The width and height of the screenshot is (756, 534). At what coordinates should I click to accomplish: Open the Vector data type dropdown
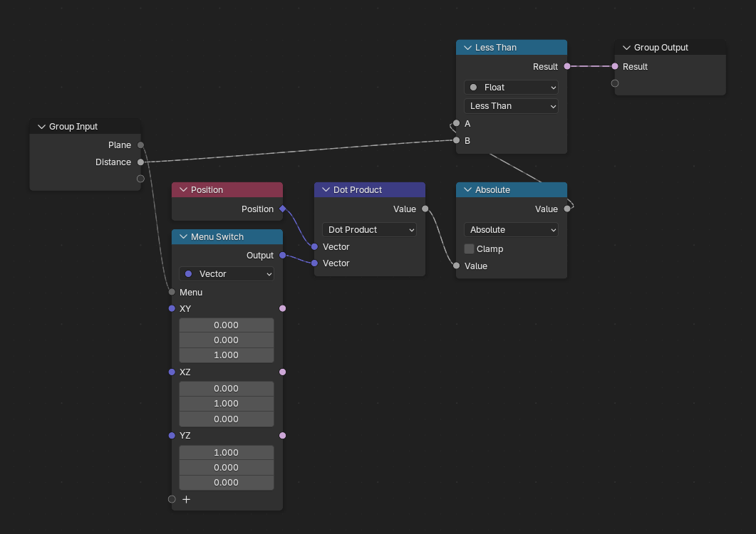point(227,273)
